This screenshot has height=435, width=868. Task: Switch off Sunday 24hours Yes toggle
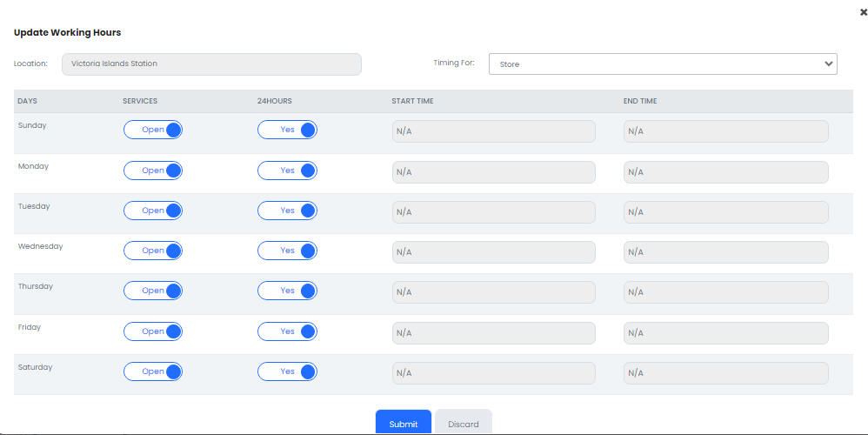click(287, 130)
